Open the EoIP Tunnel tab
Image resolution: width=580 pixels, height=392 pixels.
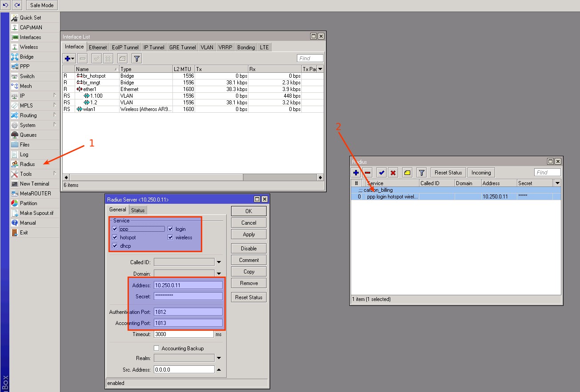(125, 48)
